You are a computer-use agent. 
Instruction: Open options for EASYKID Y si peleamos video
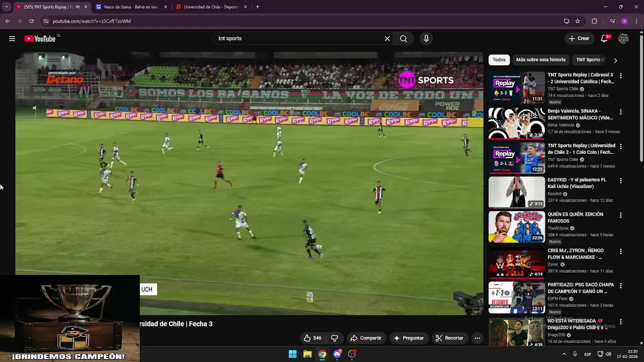tap(621, 180)
